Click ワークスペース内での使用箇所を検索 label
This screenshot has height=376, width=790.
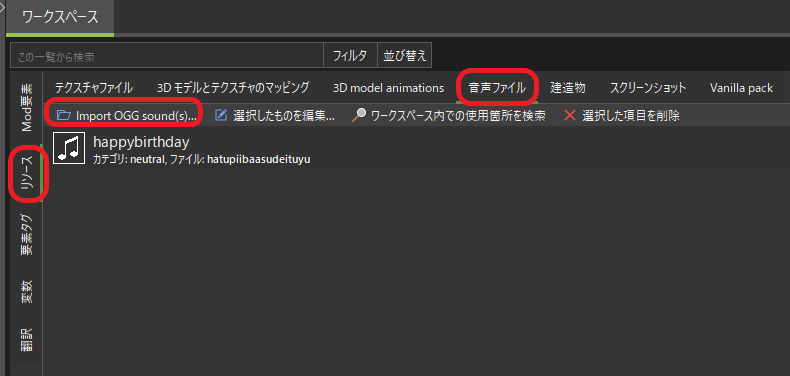(458, 116)
